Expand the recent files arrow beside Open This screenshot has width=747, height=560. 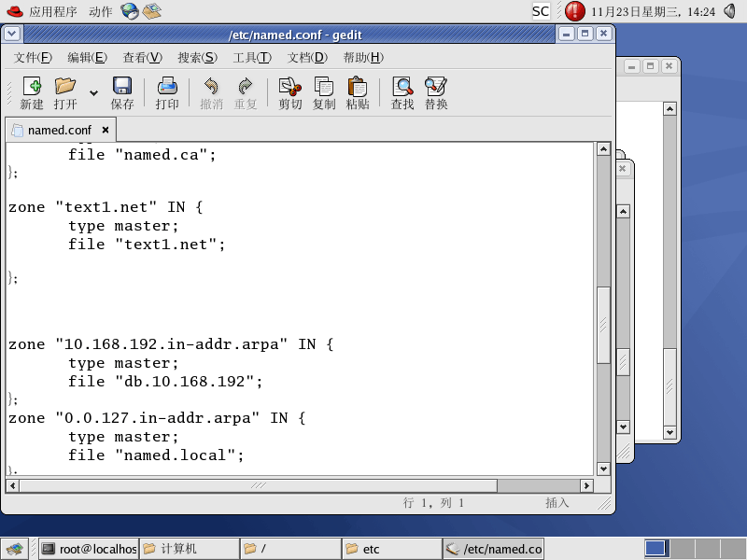(93, 92)
